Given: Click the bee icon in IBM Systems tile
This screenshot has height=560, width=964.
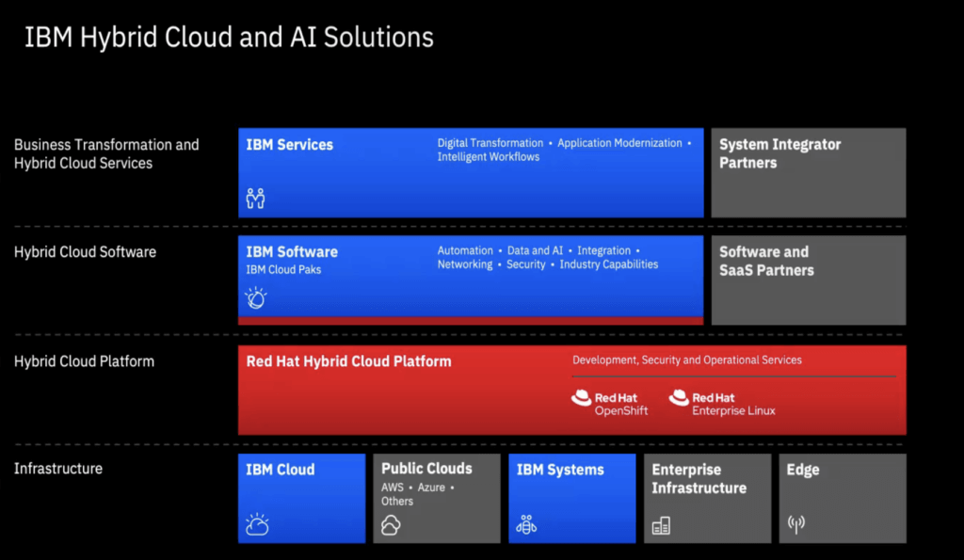Looking at the screenshot, I should [526, 524].
